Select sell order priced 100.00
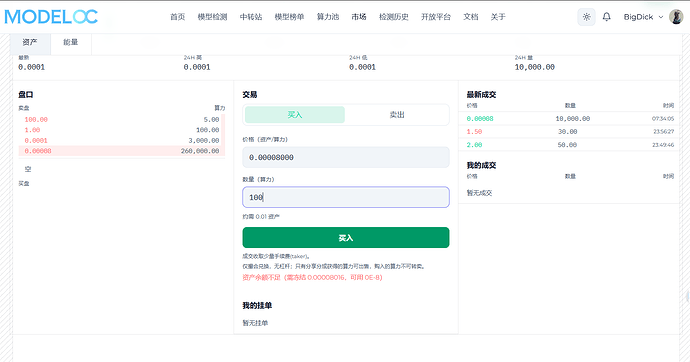Image resolution: width=690 pixels, height=362 pixels. pos(36,120)
